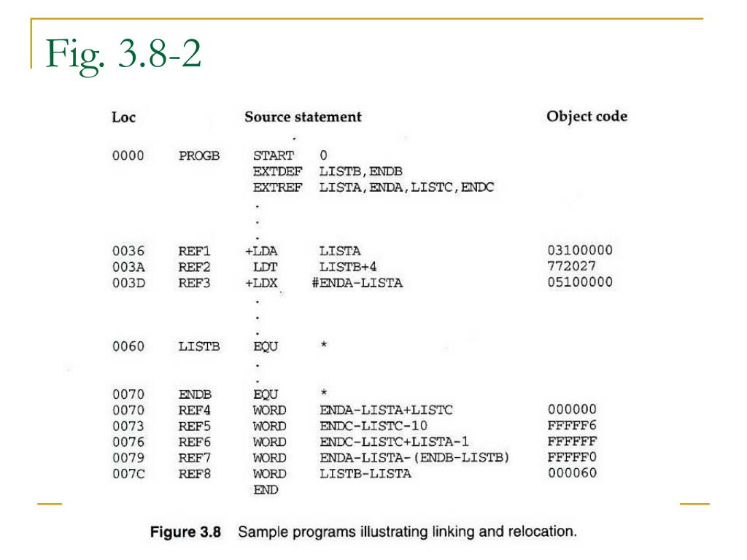Select label "REF8"
This screenshot has width=747, height=560.
194,474
